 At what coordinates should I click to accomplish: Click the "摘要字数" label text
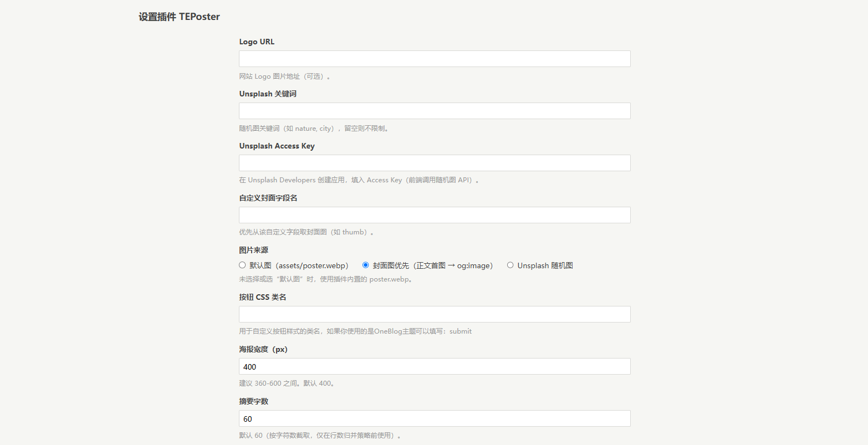[254, 401]
